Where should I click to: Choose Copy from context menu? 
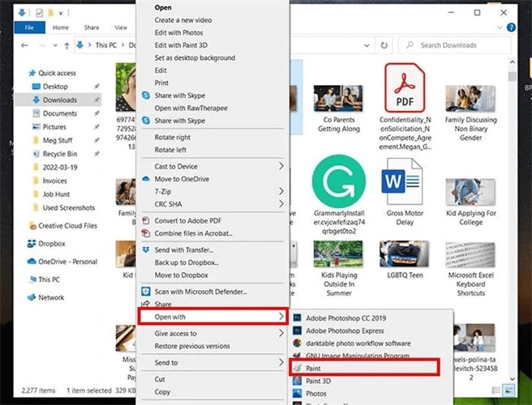click(212, 392)
